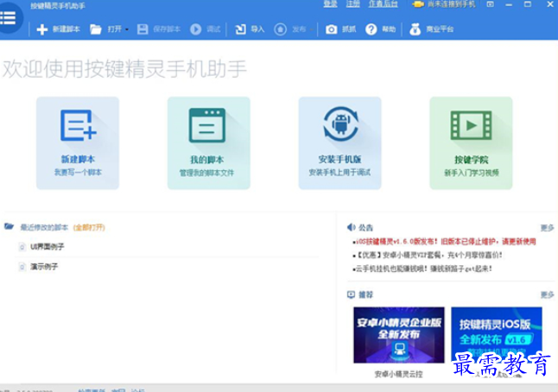
Task: Expand the dropdown arrow beside 打开
Action: tap(127, 29)
